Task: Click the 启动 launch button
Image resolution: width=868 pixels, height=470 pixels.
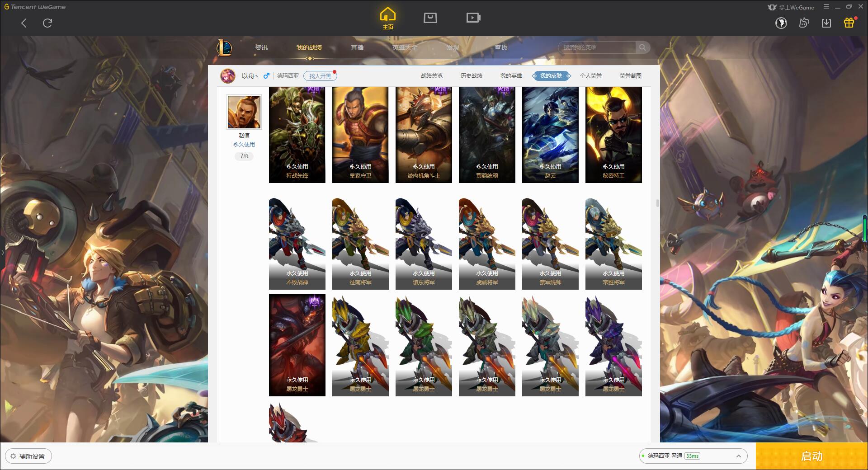Action: [x=811, y=456]
